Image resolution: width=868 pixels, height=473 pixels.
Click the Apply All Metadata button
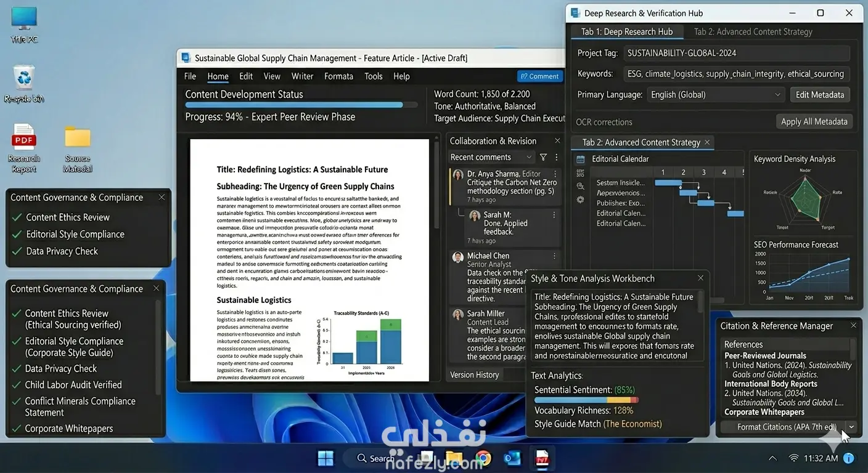pos(814,121)
